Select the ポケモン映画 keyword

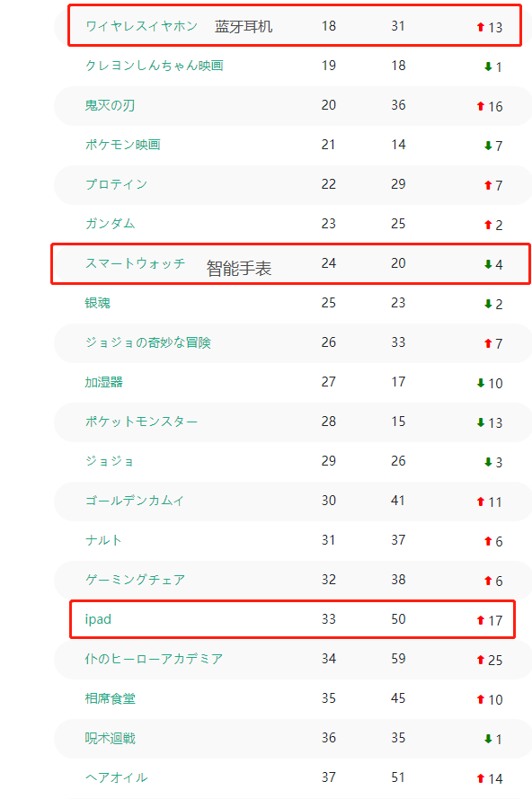pos(122,145)
